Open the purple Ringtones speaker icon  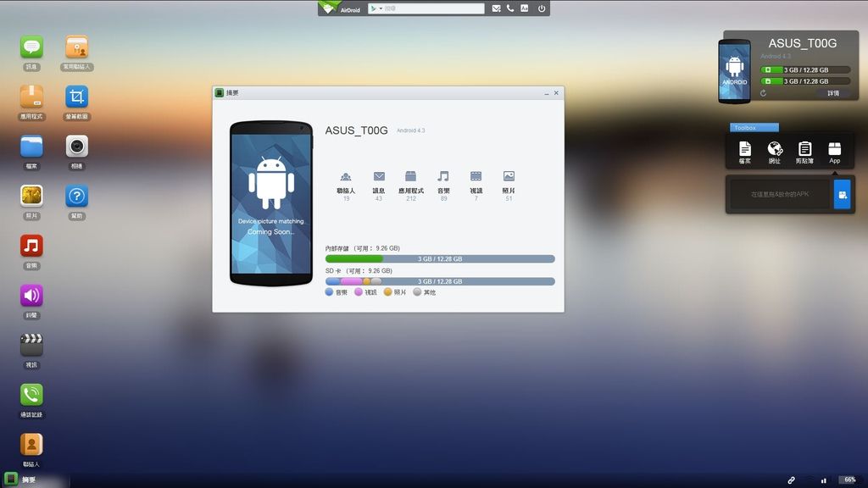31,296
